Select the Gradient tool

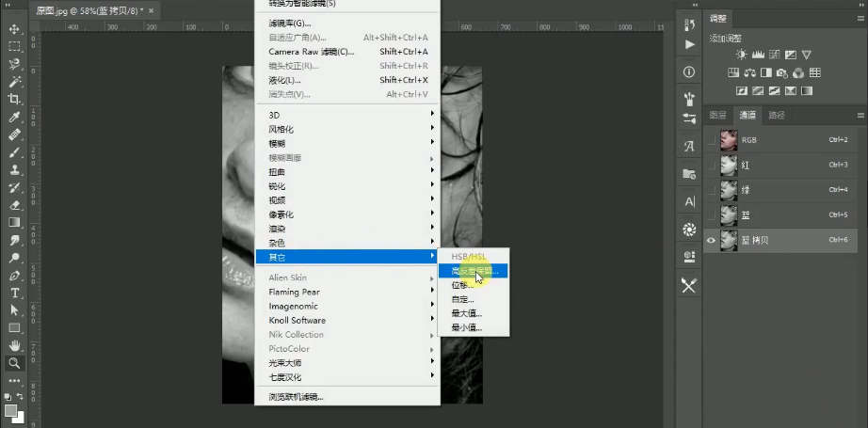coord(14,223)
